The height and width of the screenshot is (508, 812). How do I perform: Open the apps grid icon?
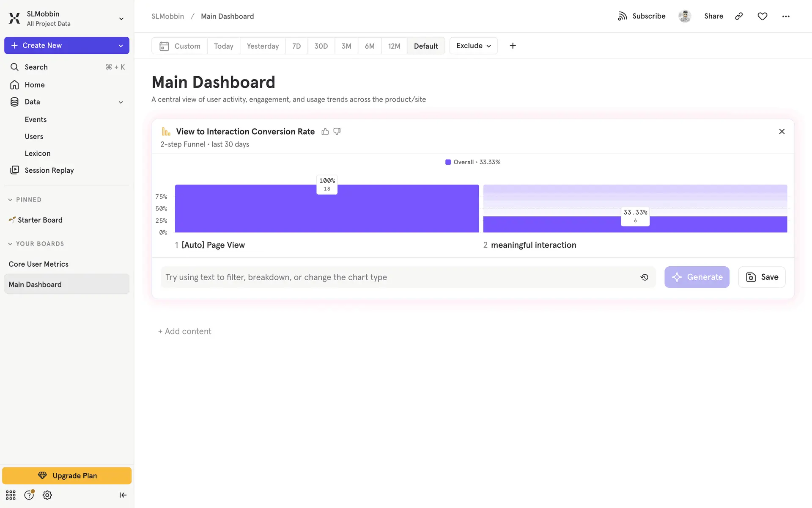11,495
